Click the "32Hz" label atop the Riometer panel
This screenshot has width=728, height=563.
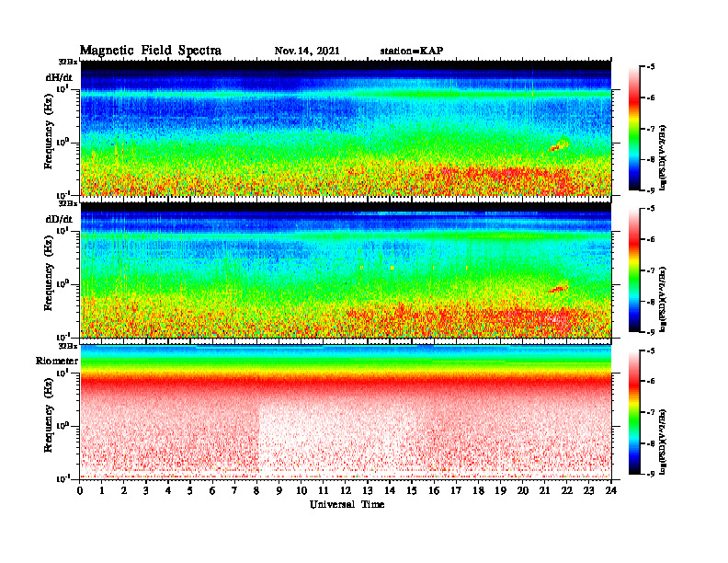68,346
